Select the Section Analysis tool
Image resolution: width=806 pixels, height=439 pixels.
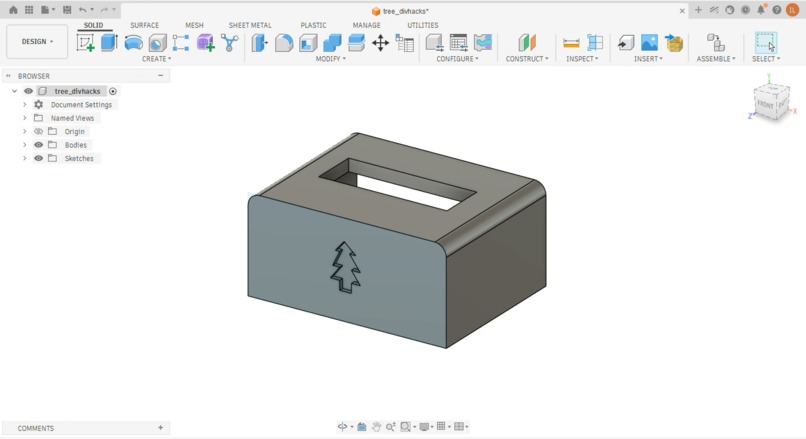[x=595, y=43]
